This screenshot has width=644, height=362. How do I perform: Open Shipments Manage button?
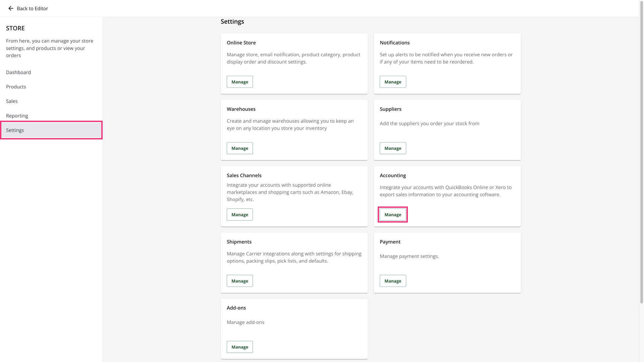[x=239, y=281]
